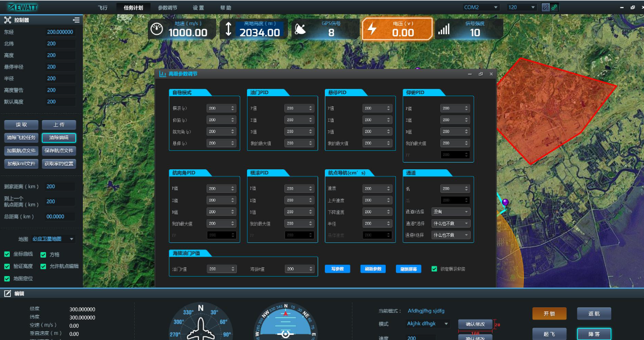Screen dimensions: 644x340
Task: Collapse the 控制器 panel via menu icon
Action: (x=76, y=20)
